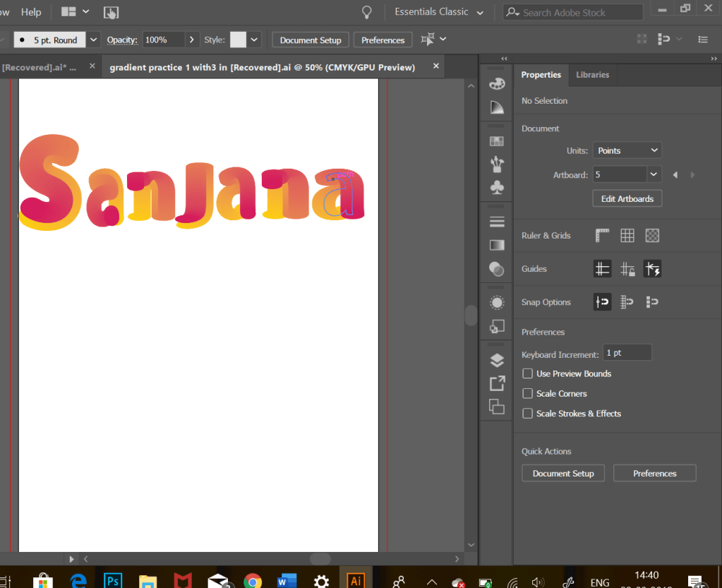Click the Edit Artboards button
722x588 pixels.
point(627,199)
